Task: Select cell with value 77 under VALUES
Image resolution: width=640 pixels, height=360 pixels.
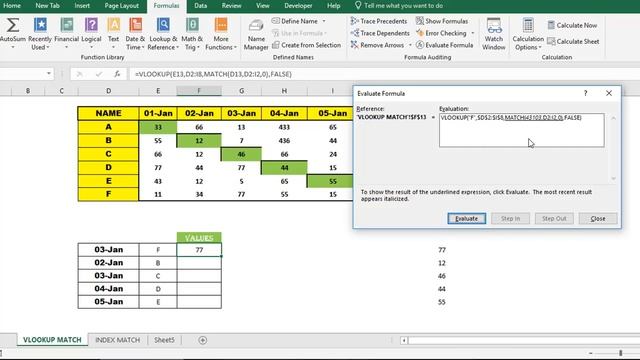Action: click(x=199, y=250)
